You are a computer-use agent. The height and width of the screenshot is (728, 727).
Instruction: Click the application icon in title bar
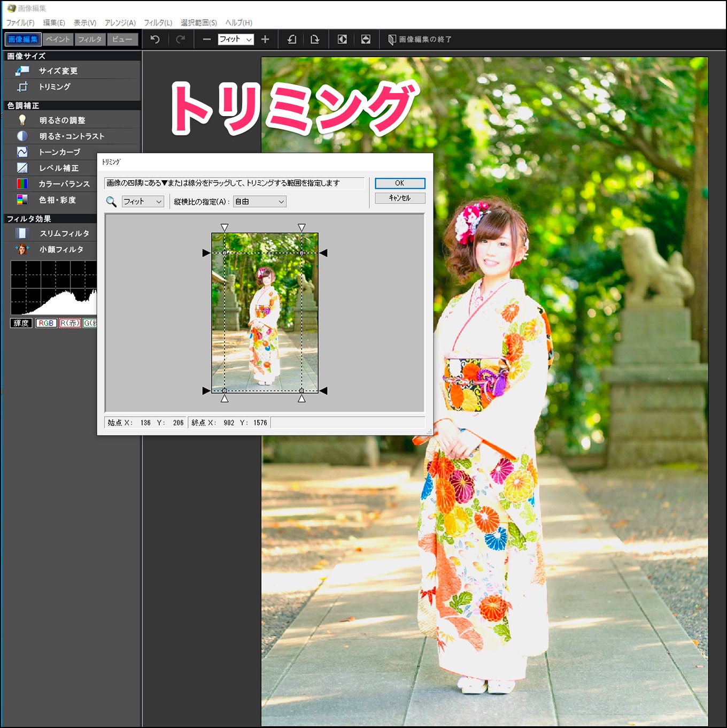coord(11,8)
